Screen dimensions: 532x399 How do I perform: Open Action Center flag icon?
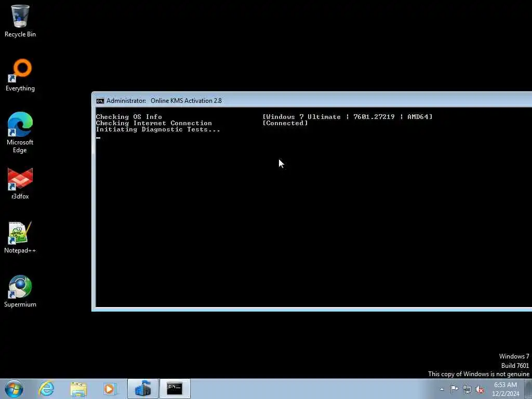click(x=454, y=389)
